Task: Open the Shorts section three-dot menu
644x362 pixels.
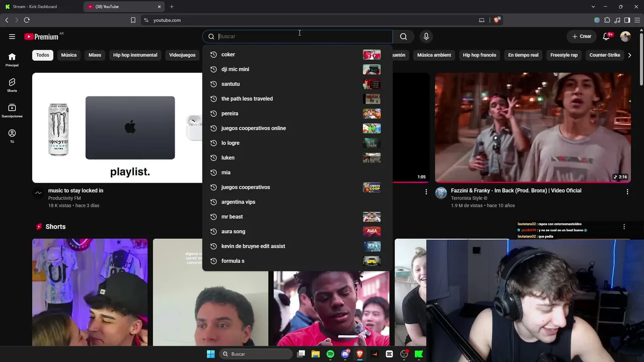Action: pos(624,227)
